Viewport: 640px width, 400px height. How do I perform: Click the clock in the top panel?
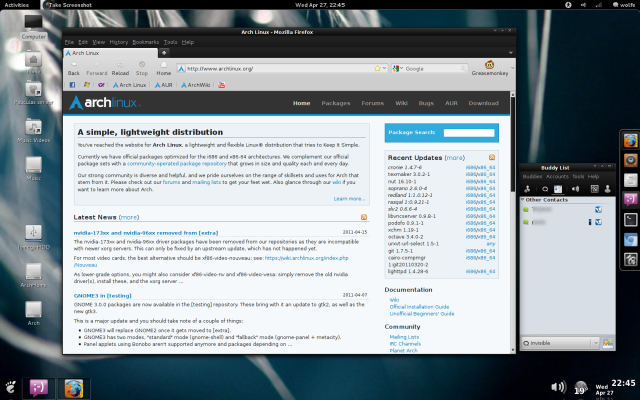click(x=320, y=5)
